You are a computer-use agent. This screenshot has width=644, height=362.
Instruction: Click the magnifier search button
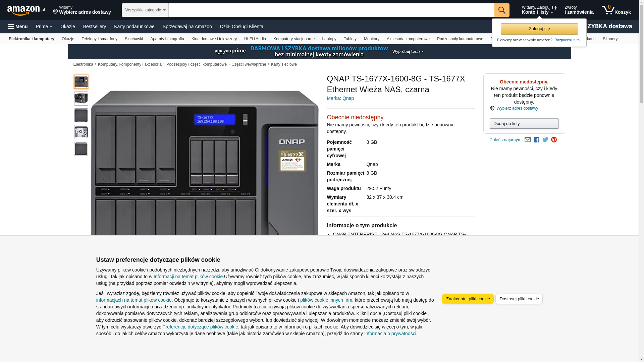[x=501, y=10]
